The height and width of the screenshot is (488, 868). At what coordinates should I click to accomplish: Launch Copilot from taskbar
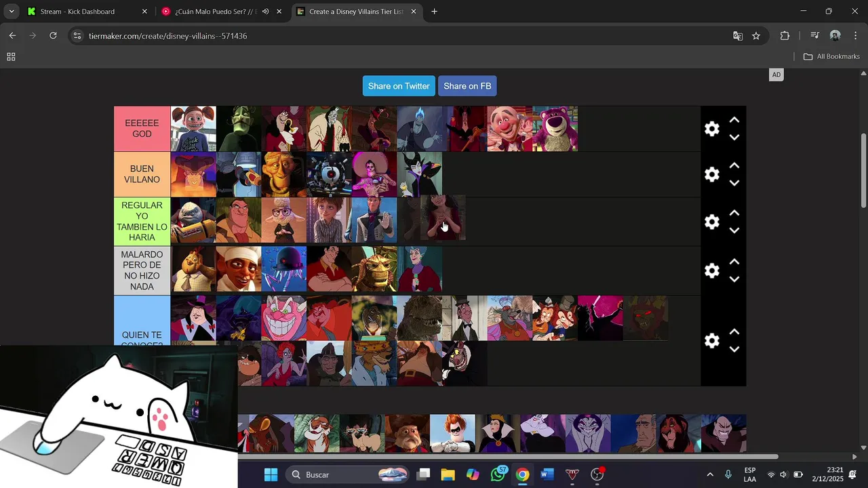tap(473, 474)
